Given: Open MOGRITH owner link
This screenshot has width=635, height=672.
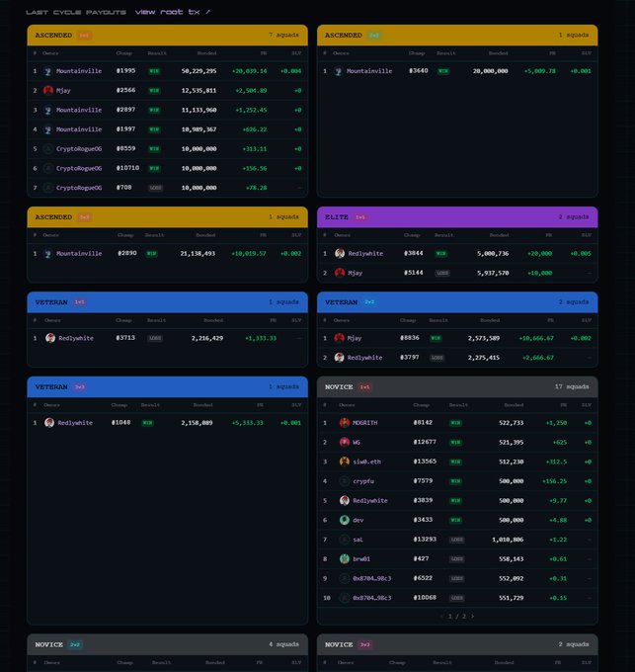Looking at the screenshot, I should 365,423.
